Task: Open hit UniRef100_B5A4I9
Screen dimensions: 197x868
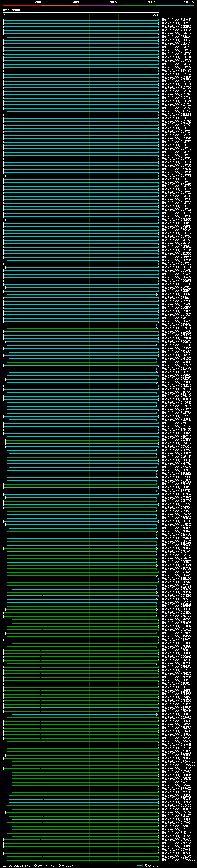Action: click(177, 33)
